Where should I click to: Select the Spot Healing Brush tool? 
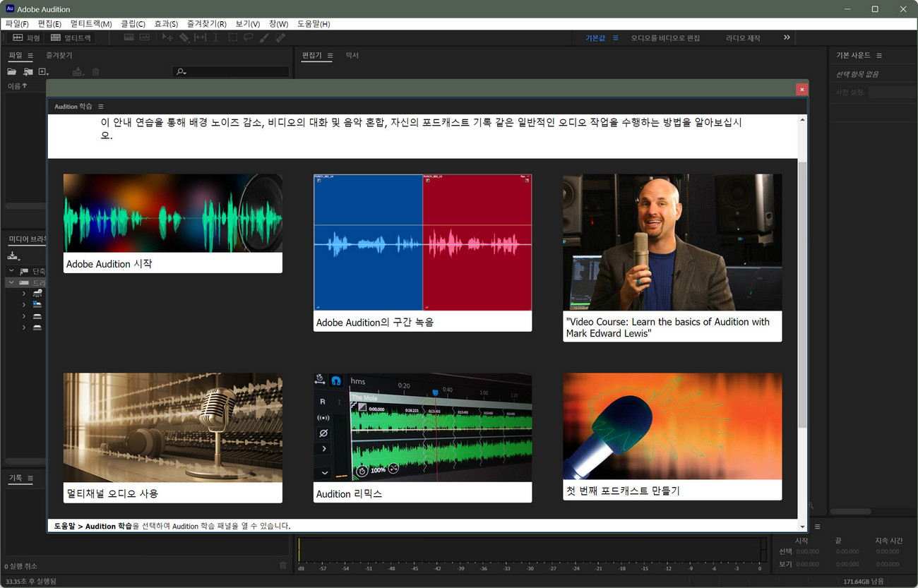pos(280,37)
